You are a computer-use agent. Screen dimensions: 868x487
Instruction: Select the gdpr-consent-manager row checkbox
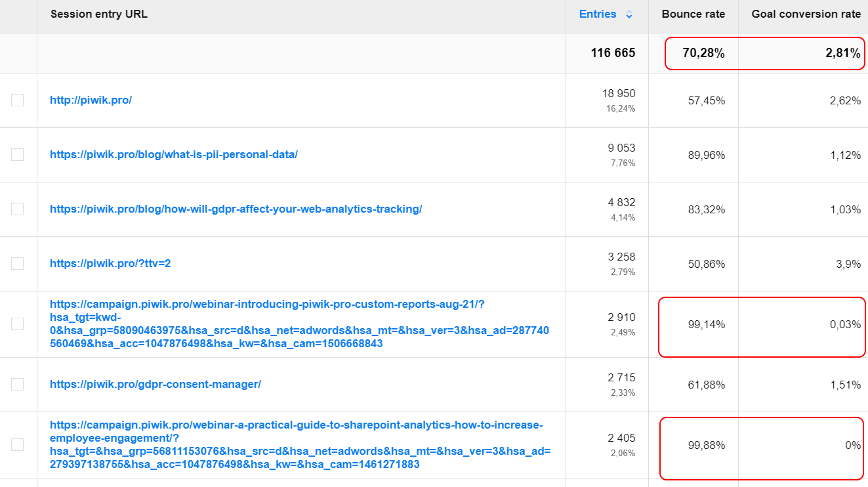coord(18,385)
